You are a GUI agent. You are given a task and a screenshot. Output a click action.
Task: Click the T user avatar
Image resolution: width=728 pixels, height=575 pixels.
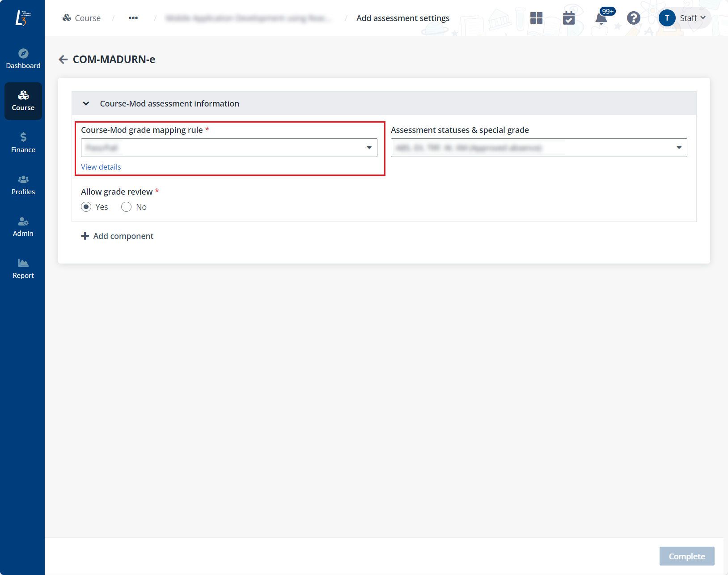point(667,18)
